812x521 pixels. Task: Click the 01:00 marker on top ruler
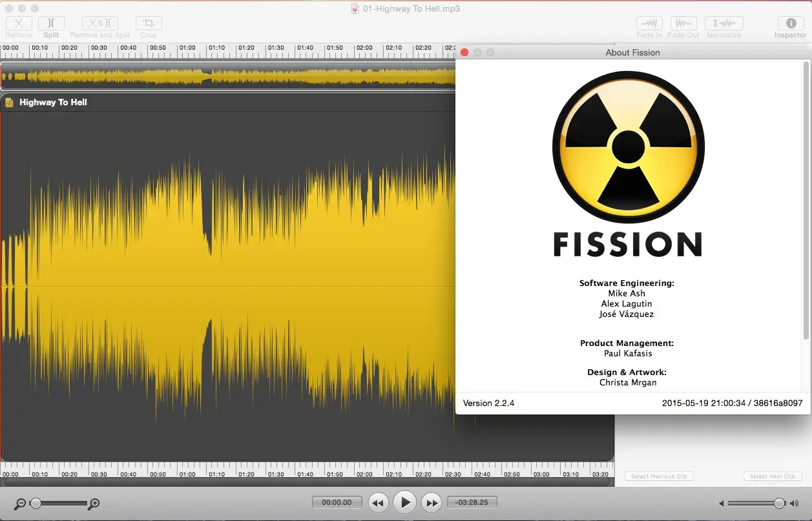[x=187, y=48]
